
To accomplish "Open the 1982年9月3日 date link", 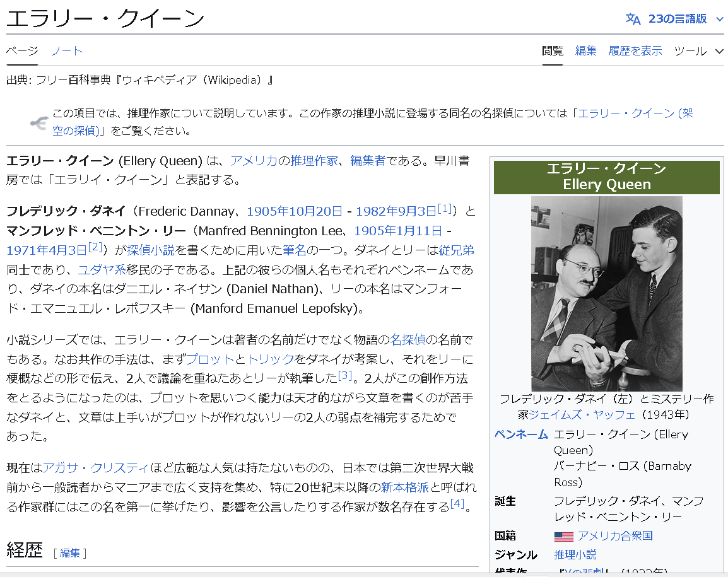I will (396, 211).
